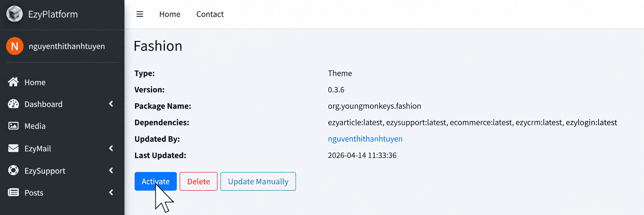The height and width of the screenshot is (215, 644).
Task: Open Home in the top navigation bar
Action: (170, 14)
